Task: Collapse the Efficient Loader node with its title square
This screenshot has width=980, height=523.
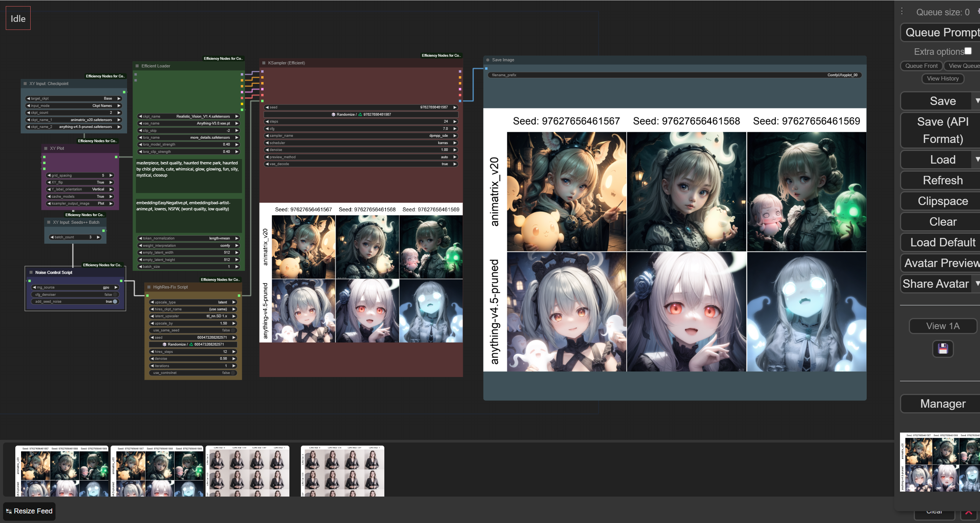Action: point(137,66)
